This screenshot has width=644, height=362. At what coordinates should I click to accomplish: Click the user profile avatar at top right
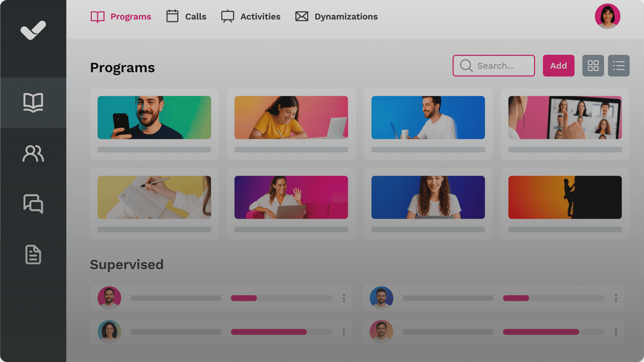pyautogui.click(x=607, y=17)
